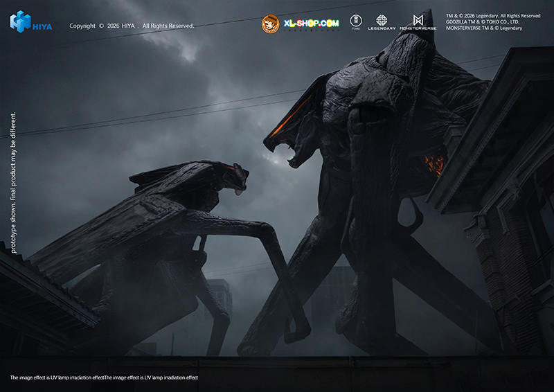Image resolution: width=554 pixels, height=392 pixels.
Task: Click the Monsterverse M logo
Action: click(418, 21)
